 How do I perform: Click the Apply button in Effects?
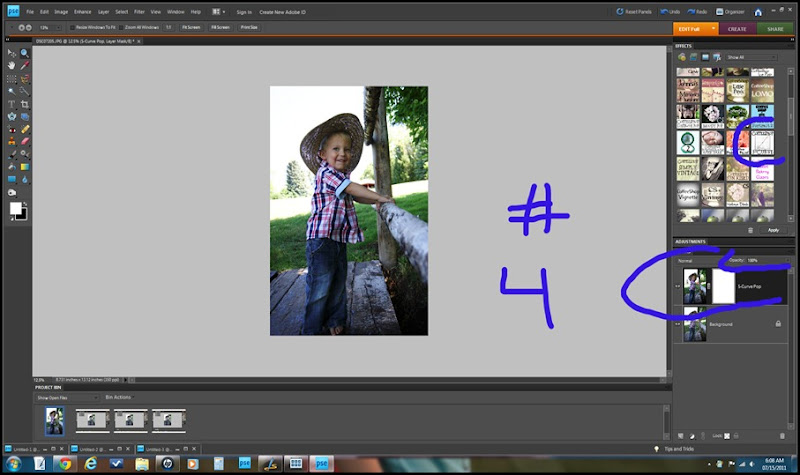point(773,230)
